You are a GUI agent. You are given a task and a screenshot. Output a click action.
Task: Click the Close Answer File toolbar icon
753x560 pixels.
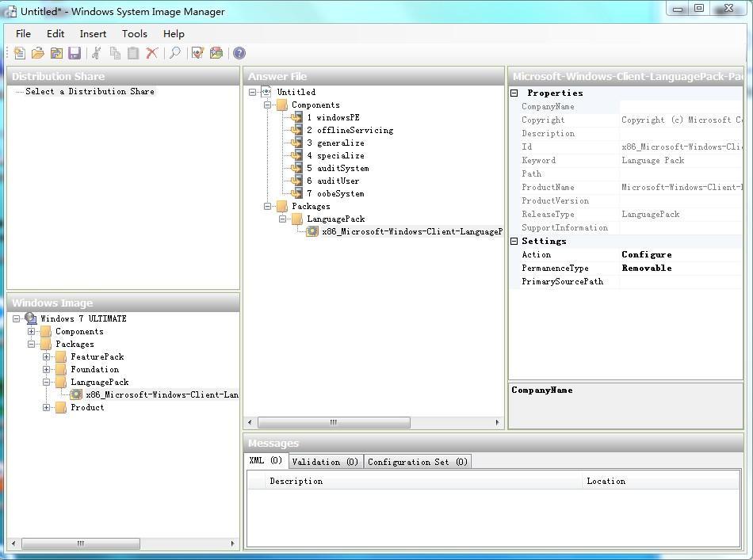[x=56, y=53]
